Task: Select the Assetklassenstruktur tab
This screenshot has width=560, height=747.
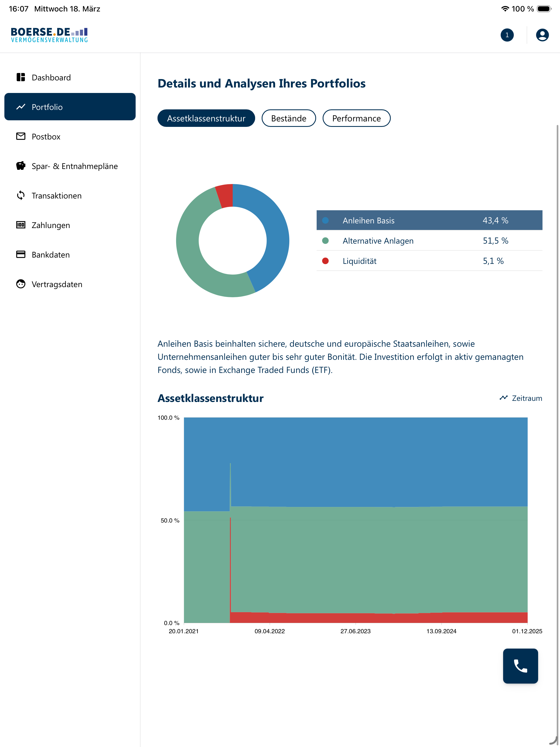Action: tap(206, 118)
